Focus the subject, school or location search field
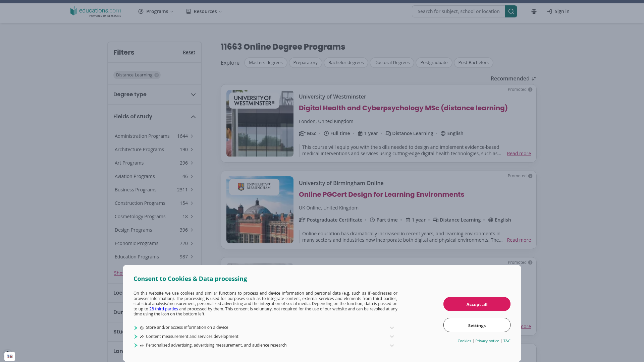The height and width of the screenshot is (362, 644). 459,11
